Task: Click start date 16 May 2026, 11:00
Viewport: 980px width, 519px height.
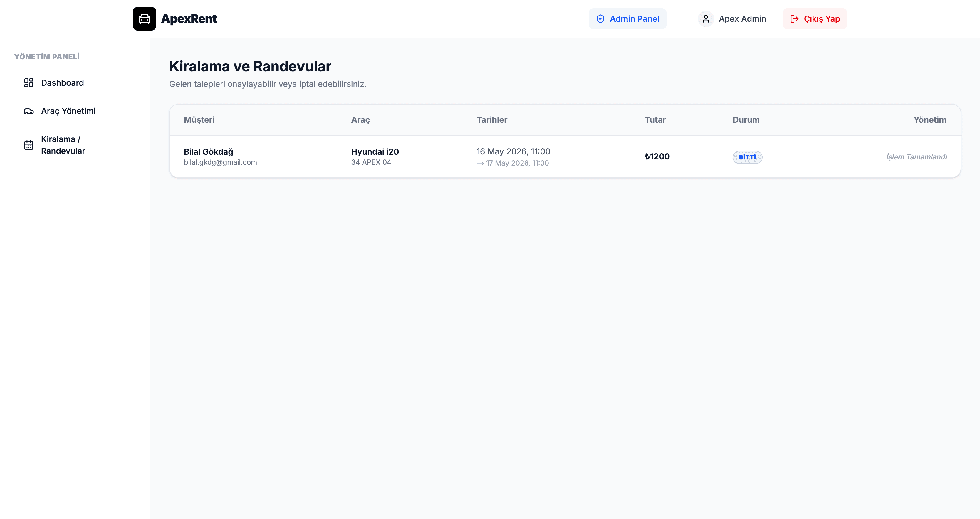Action: [513, 151]
